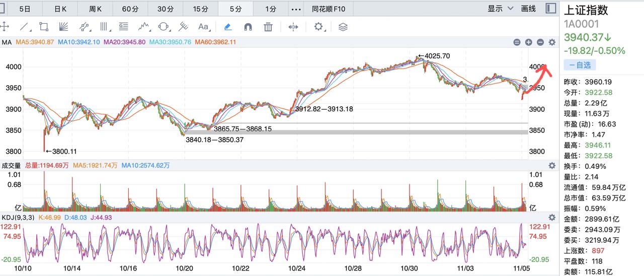Click the plus zoom-in icon in MA header
This screenshot has width=644, height=276.
tap(528, 42)
